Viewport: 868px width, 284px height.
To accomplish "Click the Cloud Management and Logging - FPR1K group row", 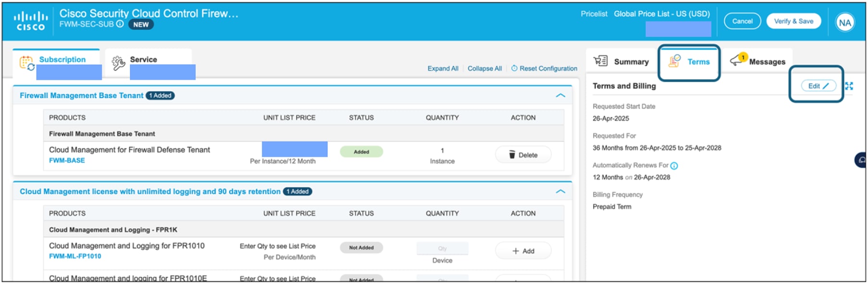I will (x=303, y=230).
